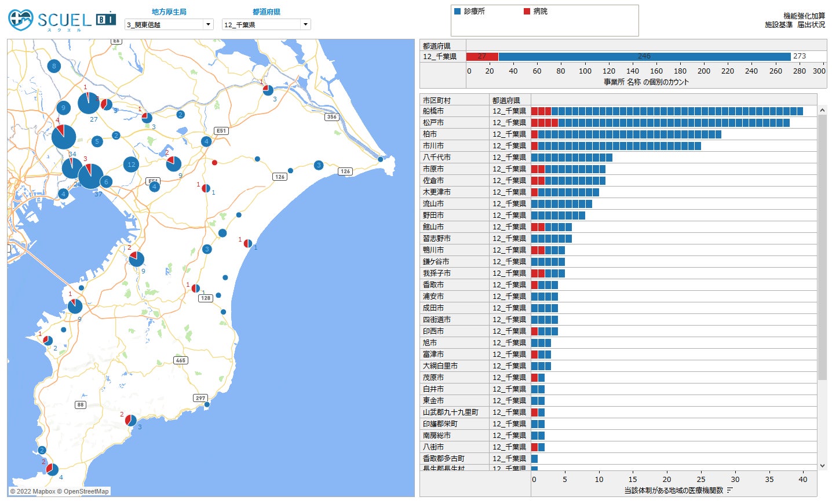Open the 都道府県 dropdown arrow

click(x=305, y=24)
